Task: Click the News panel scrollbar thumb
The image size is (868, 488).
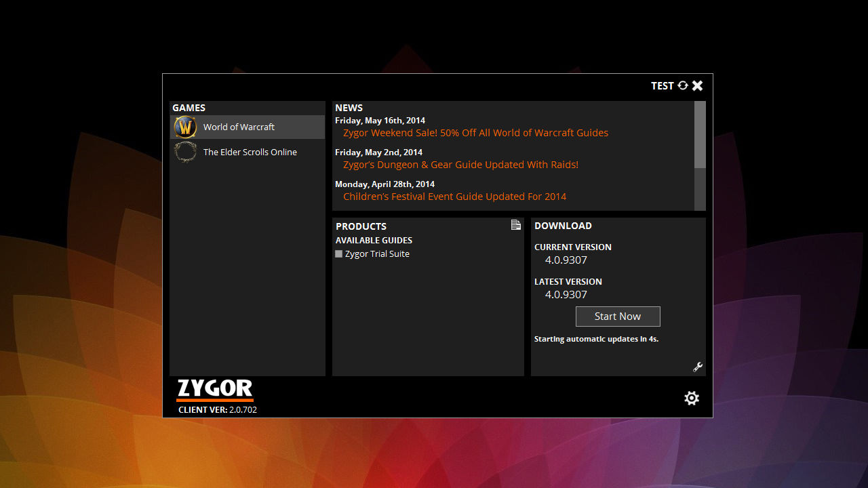Action: [700, 134]
